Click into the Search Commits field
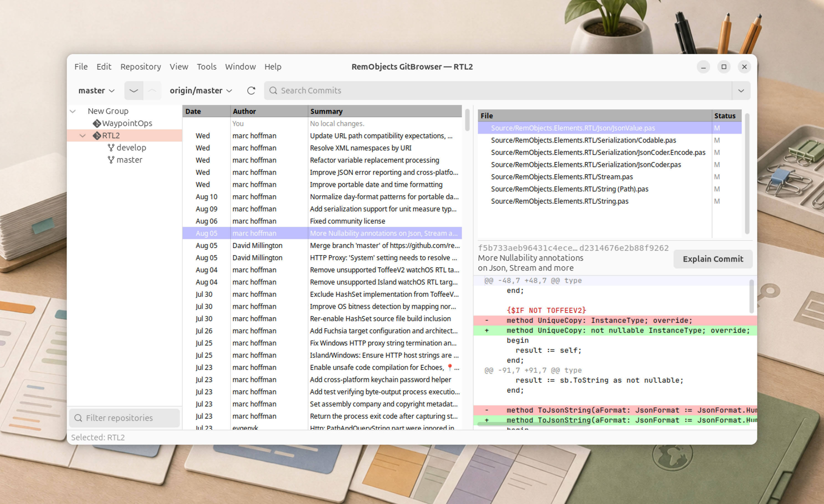This screenshot has width=824, height=504. tap(498, 91)
